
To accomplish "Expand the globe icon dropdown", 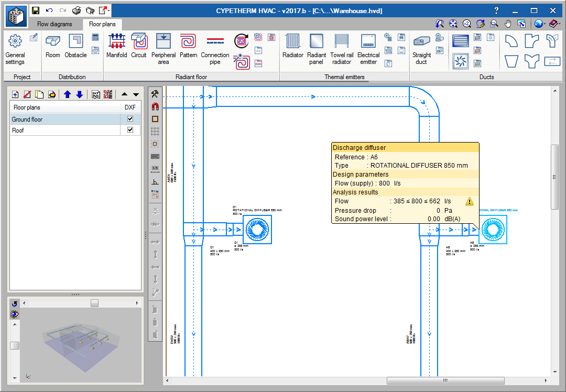I will coord(545,24).
